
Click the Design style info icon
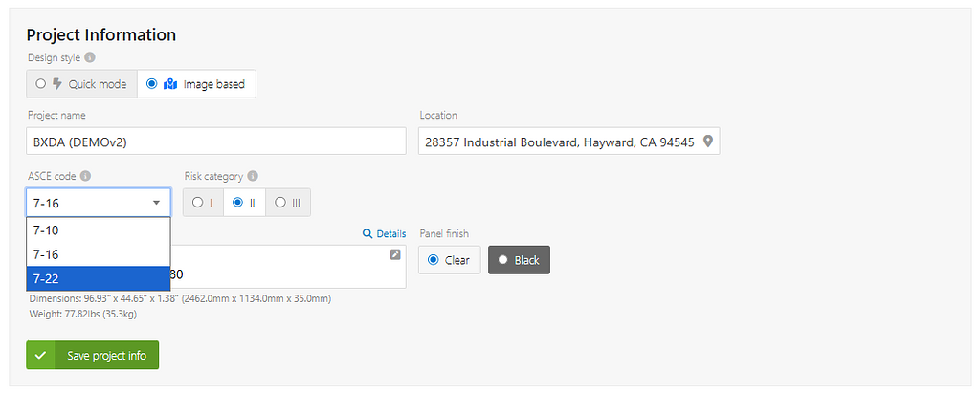(x=90, y=57)
